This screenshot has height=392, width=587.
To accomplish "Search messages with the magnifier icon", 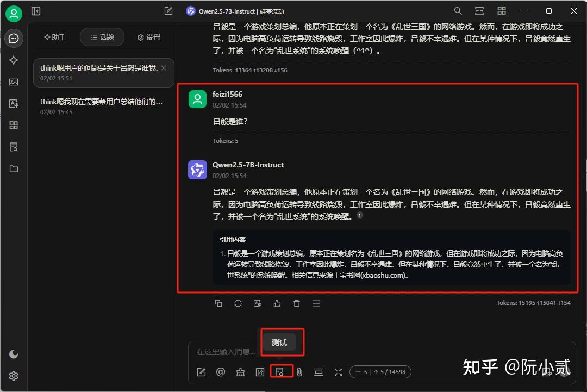I will (x=458, y=11).
